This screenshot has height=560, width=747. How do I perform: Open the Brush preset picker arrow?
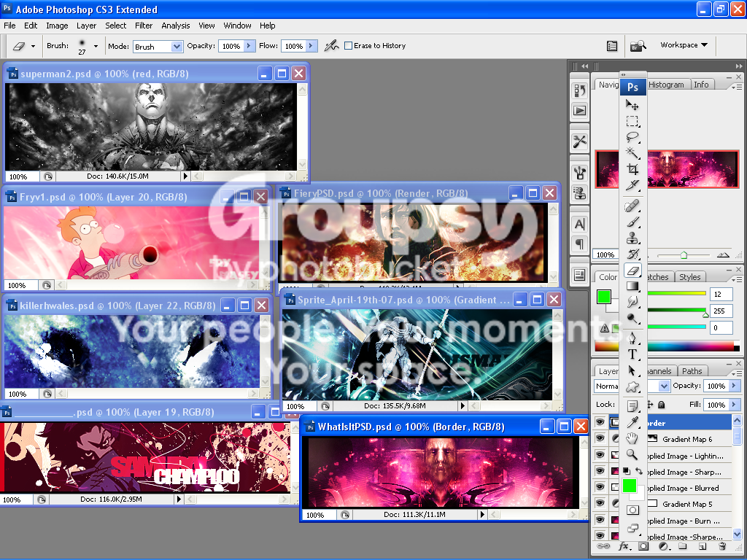(x=96, y=46)
